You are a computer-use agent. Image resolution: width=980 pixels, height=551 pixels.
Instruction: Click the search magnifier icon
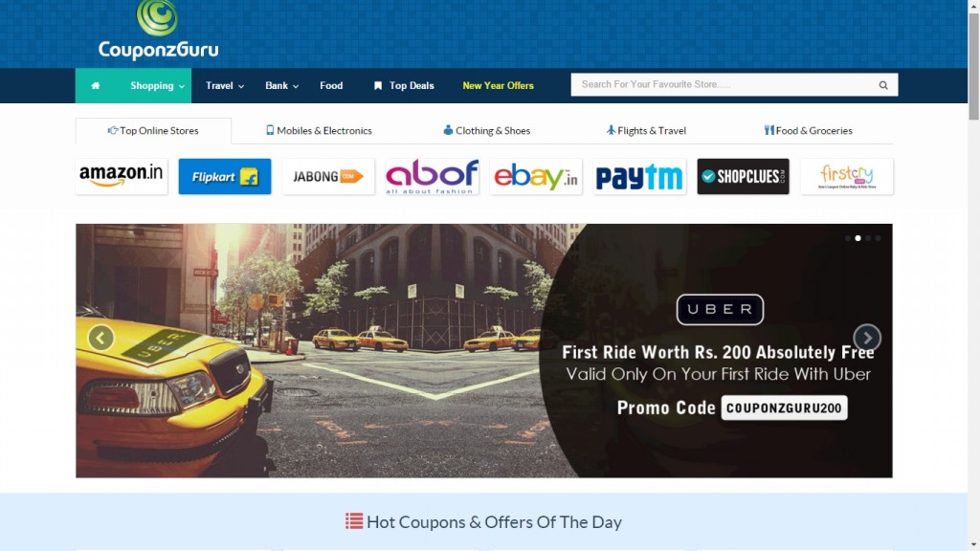[x=883, y=85]
